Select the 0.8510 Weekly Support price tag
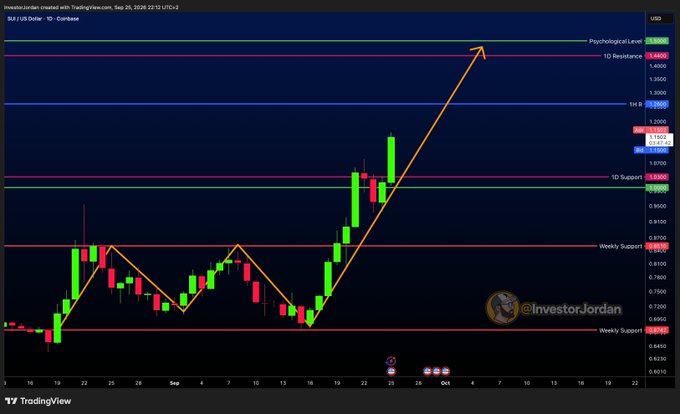The height and width of the screenshot is (414, 680). [657, 246]
